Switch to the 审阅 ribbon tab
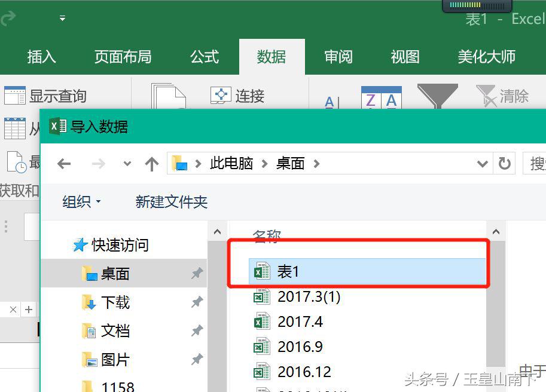 coord(338,56)
